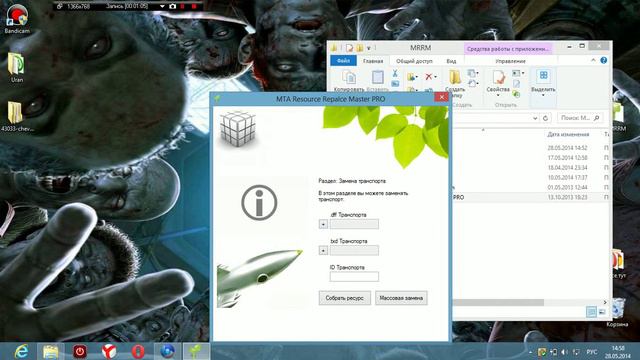Screen dimensions: 640x360
Task: Collapse the Explorer ribbon with the chevron
Action: 593,60
